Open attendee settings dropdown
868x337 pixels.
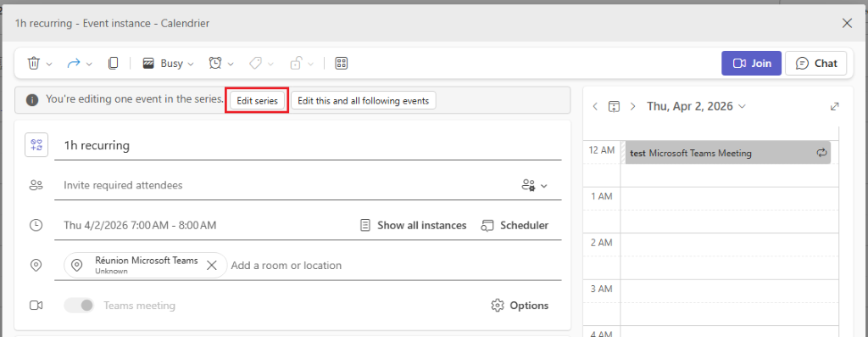point(534,185)
